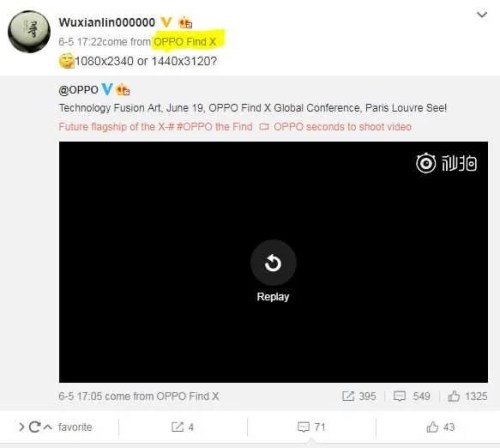This screenshot has width=500, height=448.
Task: Repost this post with 4 reposts
Action: click(x=182, y=427)
